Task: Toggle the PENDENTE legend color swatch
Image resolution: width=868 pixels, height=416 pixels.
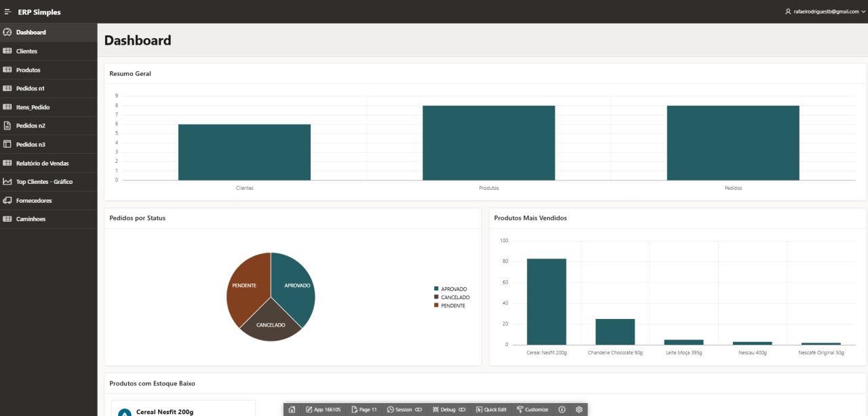Action: click(x=436, y=305)
